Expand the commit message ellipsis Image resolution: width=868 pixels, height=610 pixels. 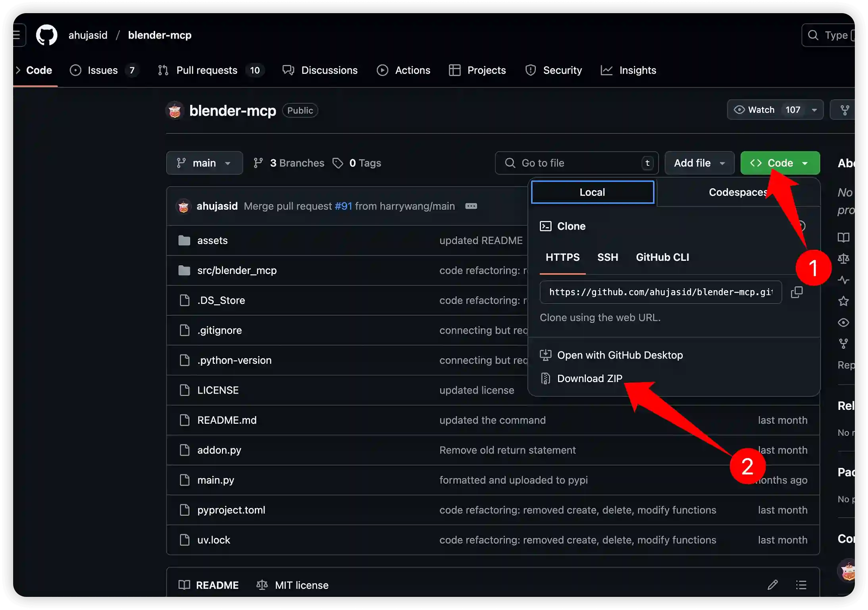click(x=471, y=206)
